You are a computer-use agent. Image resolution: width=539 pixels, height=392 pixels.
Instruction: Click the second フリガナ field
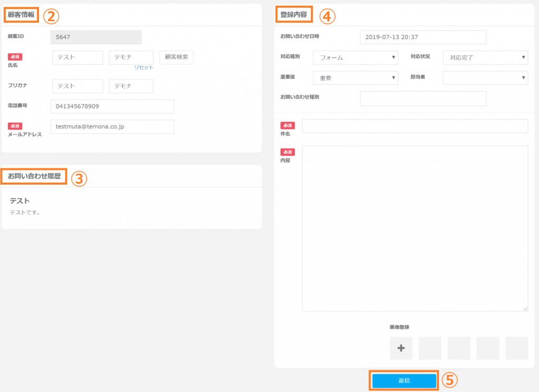(131, 86)
